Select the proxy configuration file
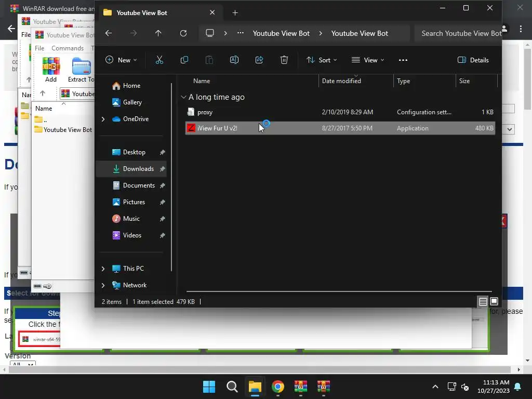532x399 pixels. click(x=340, y=112)
